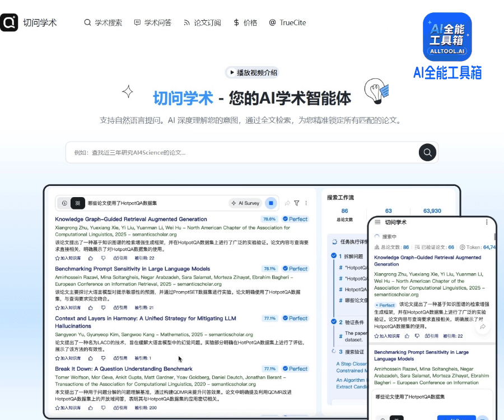
Task: Thumbs-up the paper with 被引用: 21
Action: click(x=91, y=307)
